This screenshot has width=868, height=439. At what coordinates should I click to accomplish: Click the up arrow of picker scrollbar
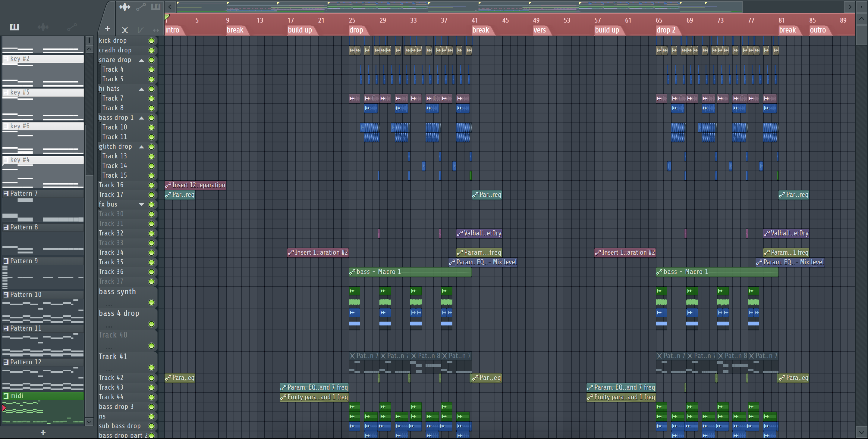click(89, 49)
